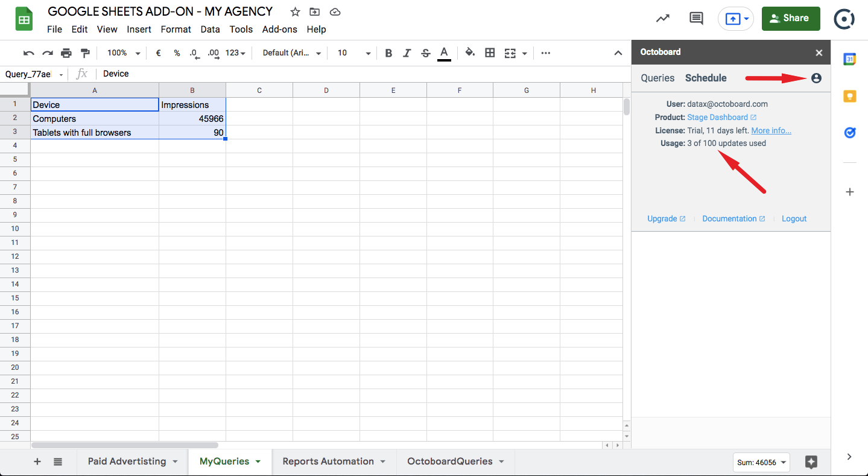868x476 pixels.
Task: Close the Octoboard sidebar
Action: [819, 52]
